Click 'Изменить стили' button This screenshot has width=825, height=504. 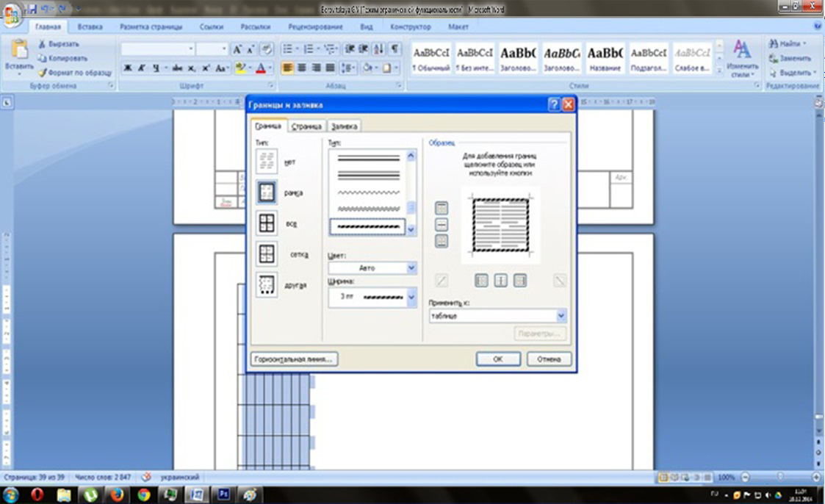[x=742, y=58]
